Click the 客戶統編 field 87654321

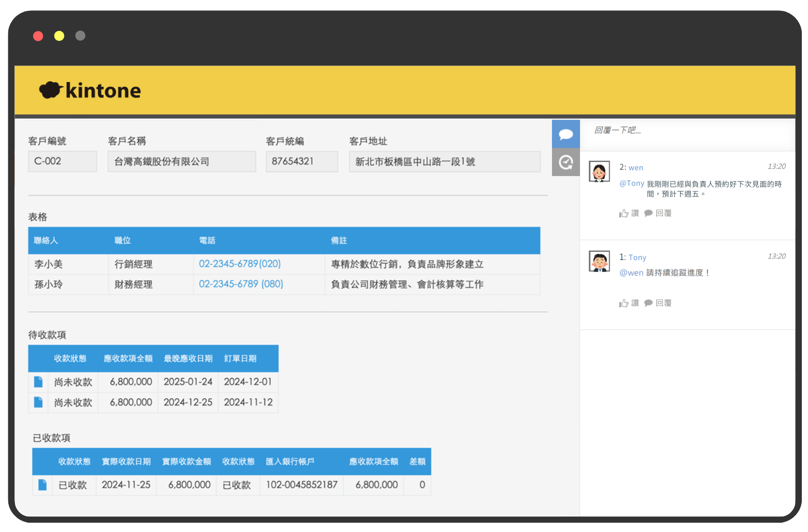(302, 161)
